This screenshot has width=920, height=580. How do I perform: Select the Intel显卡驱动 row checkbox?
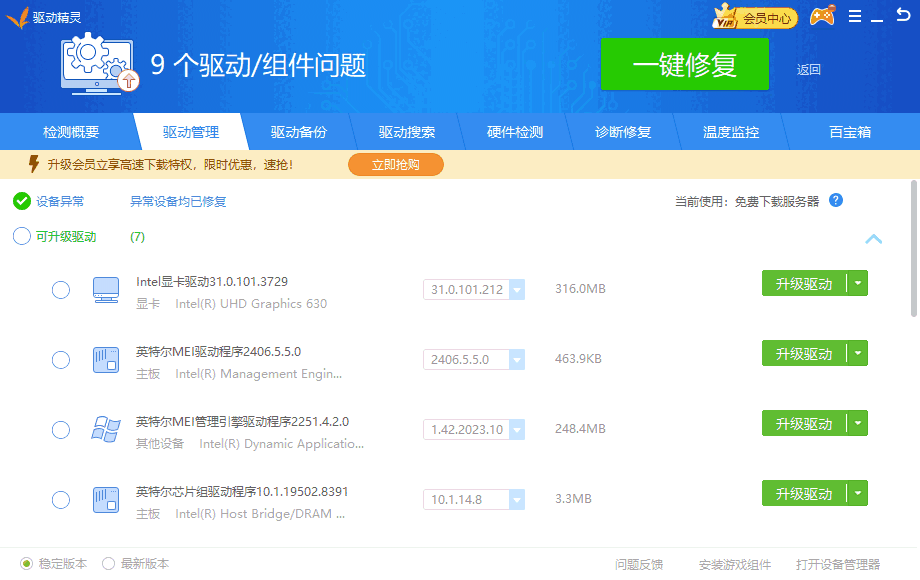coord(61,290)
